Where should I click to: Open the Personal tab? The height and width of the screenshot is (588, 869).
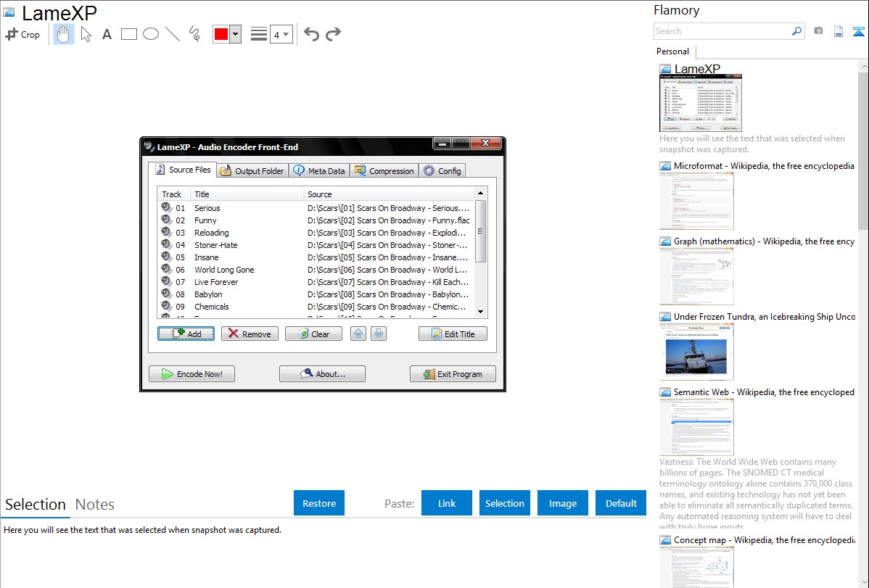672,51
